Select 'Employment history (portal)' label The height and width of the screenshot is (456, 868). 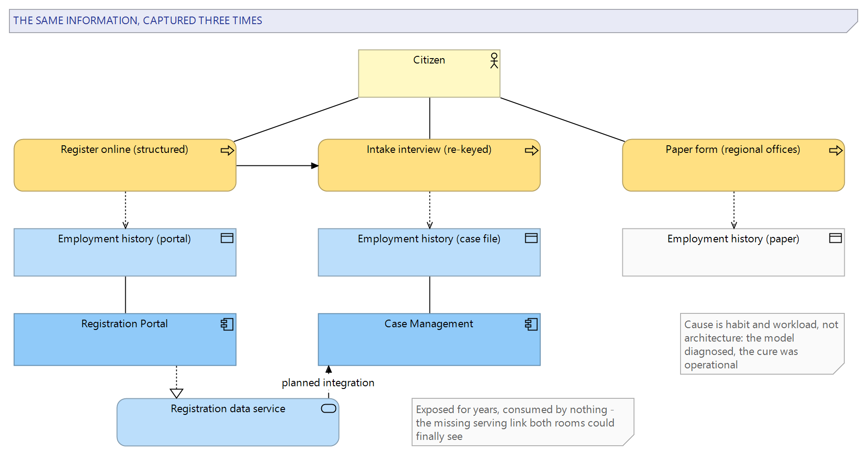point(124,239)
